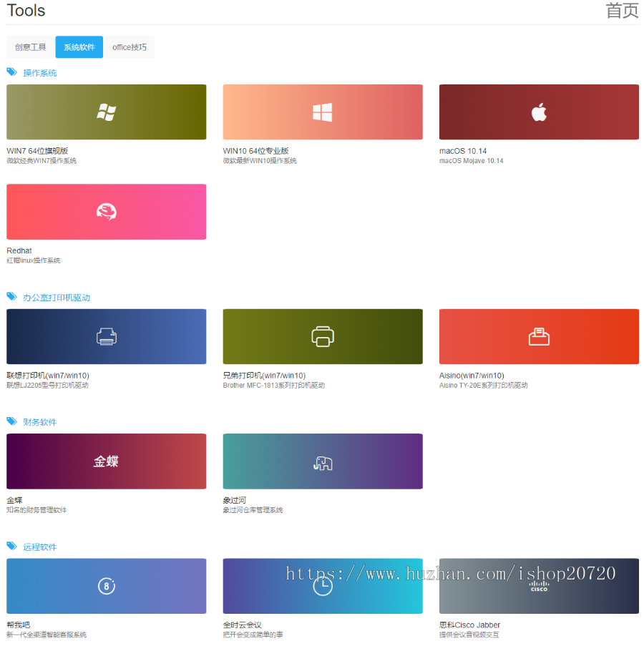Screen dimensions: 644x646
Task: Click description 微软最新WIN10操作系统
Action: 260,161
